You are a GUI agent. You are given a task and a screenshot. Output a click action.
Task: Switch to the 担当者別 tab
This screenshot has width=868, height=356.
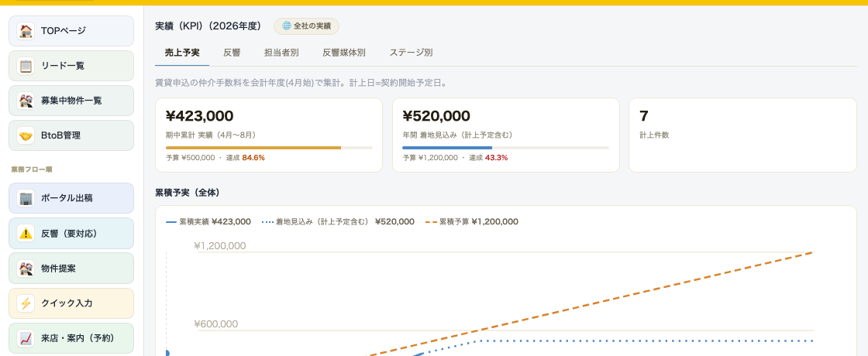tap(281, 53)
